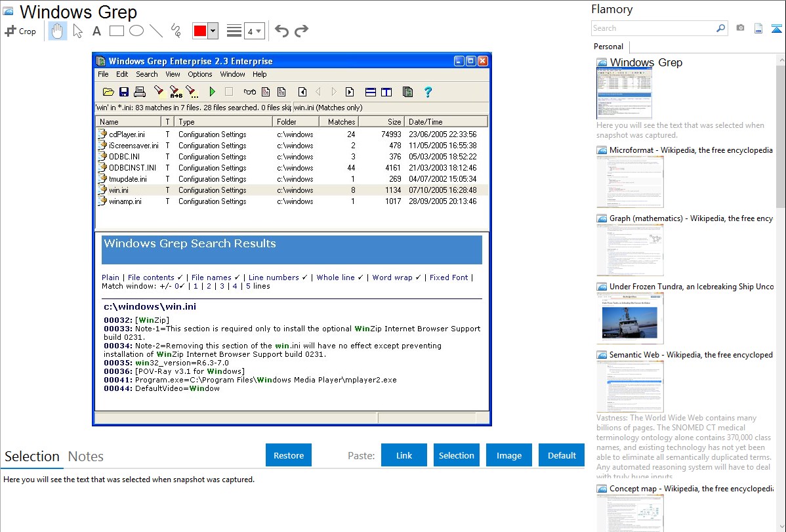Open the Personal tab in Flamory panel
Screen dimensions: 786x532
[609, 47]
